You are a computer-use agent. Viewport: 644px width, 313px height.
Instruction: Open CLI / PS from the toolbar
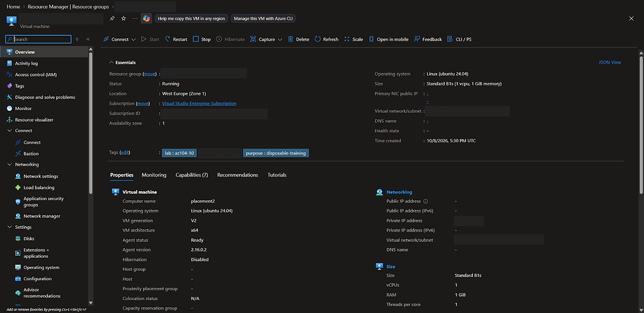[459, 39]
